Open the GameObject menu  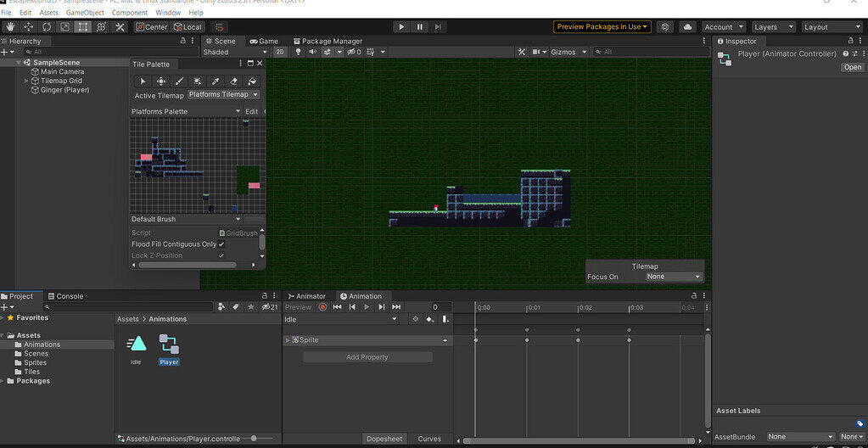pyautogui.click(x=85, y=13)
